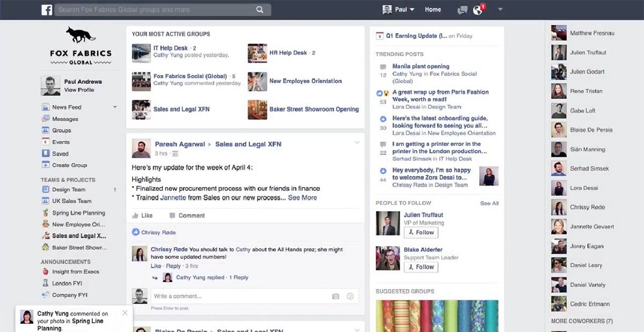Click the Saved bookmark icon in sidebar
The height and width of the screenshot is (332, 644).
click(x=46, y=153)
